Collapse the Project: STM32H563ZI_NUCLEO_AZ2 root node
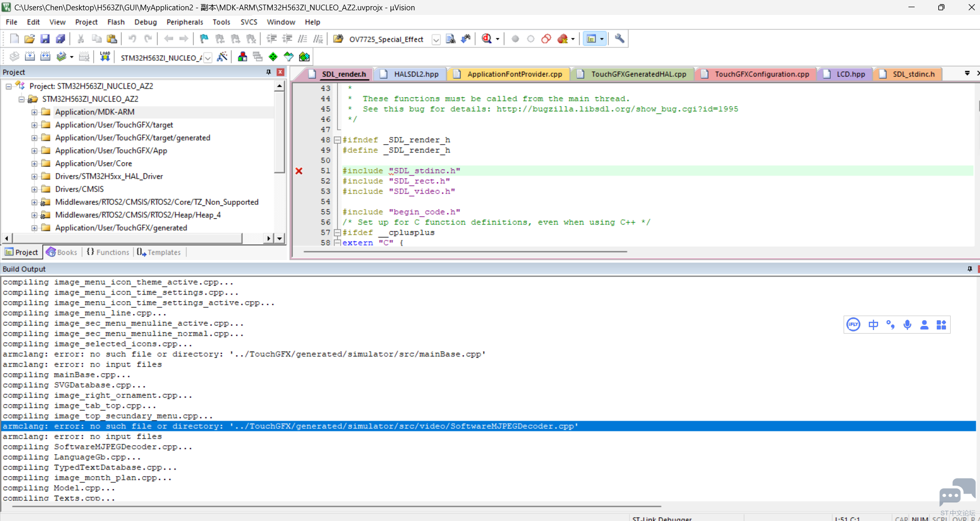This screenshot has height=521, width=980. pos(8,86)
